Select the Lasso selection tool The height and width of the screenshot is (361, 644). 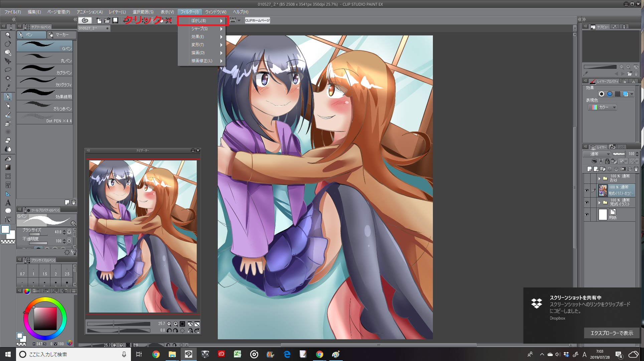[8, 70]
